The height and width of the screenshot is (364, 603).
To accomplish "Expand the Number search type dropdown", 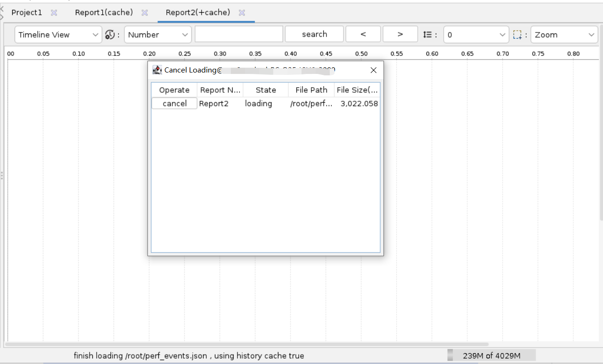I will [x=158, y=34].
